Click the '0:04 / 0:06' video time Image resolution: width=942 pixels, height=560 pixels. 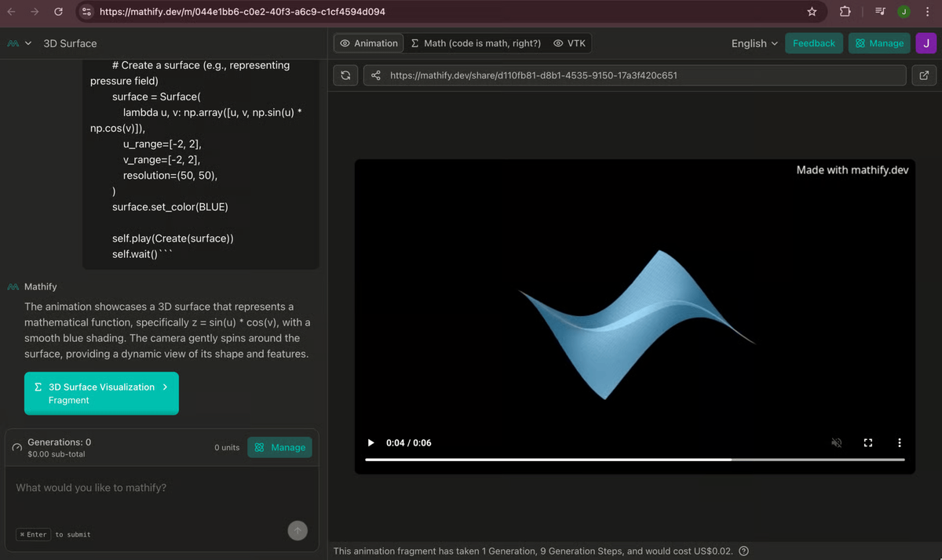408,442
